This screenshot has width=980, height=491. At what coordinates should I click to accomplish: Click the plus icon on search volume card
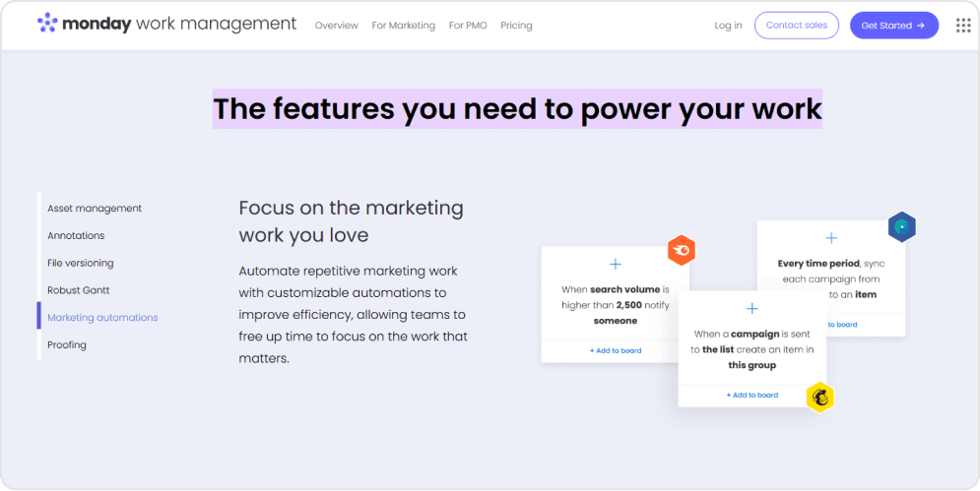616,265
